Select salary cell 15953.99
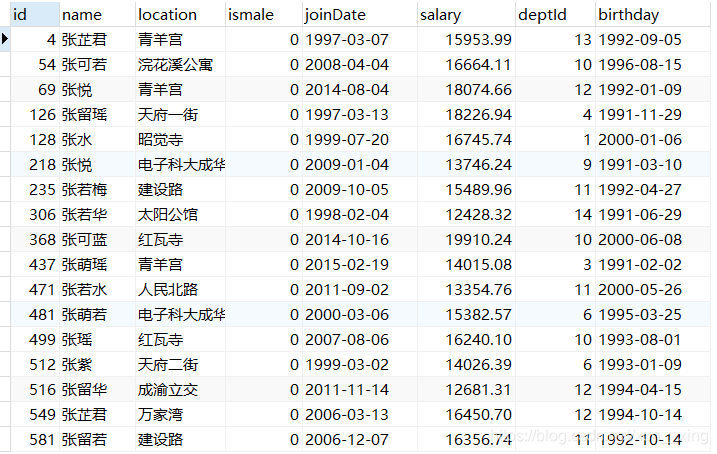 466,40
